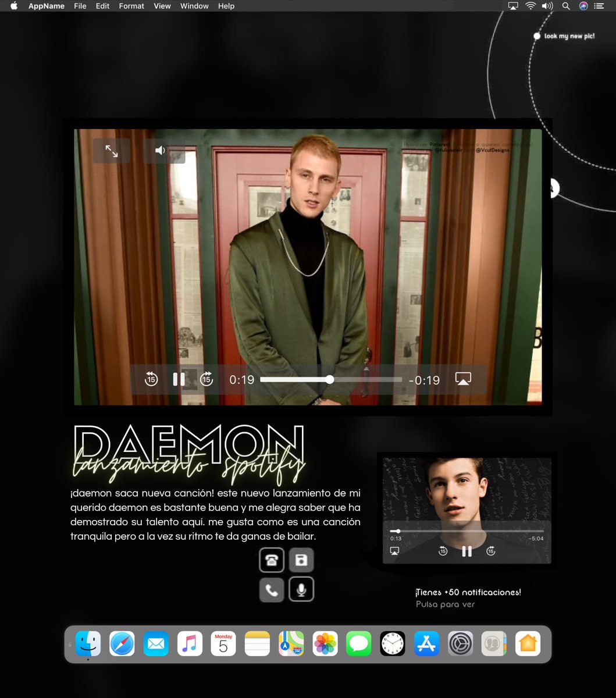Launch App Store from the Dock

pos(426,644)
